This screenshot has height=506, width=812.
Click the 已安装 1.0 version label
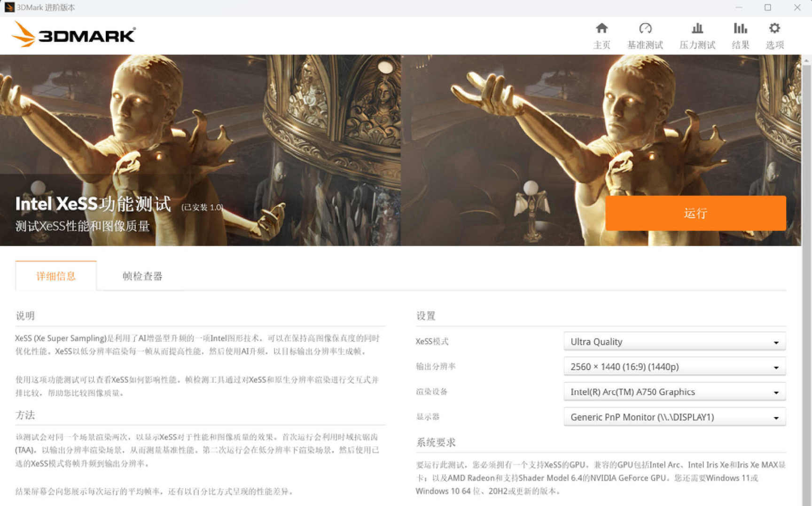point(202,207)
